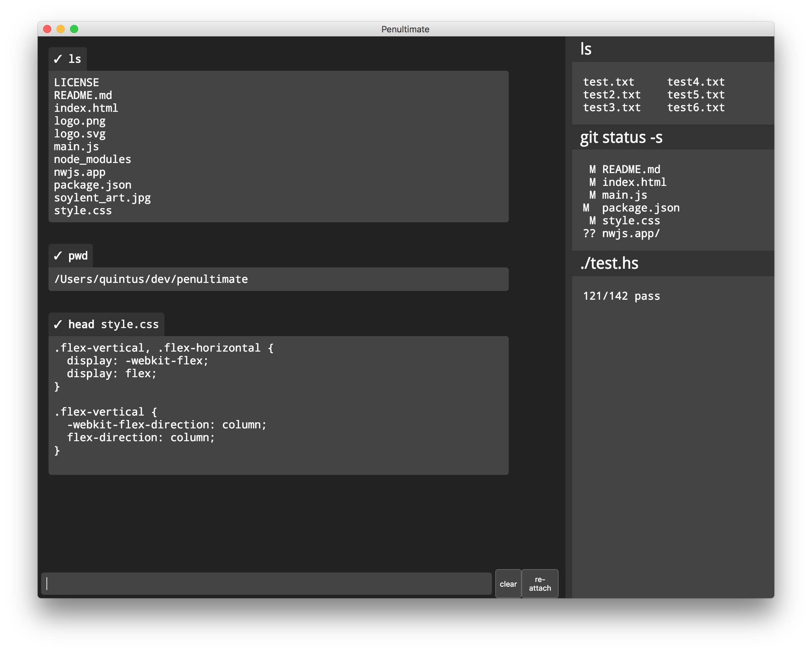812x652 pixels.
Task: Click the git status -s sidebar heading
Action: click(x=621, y=137)
